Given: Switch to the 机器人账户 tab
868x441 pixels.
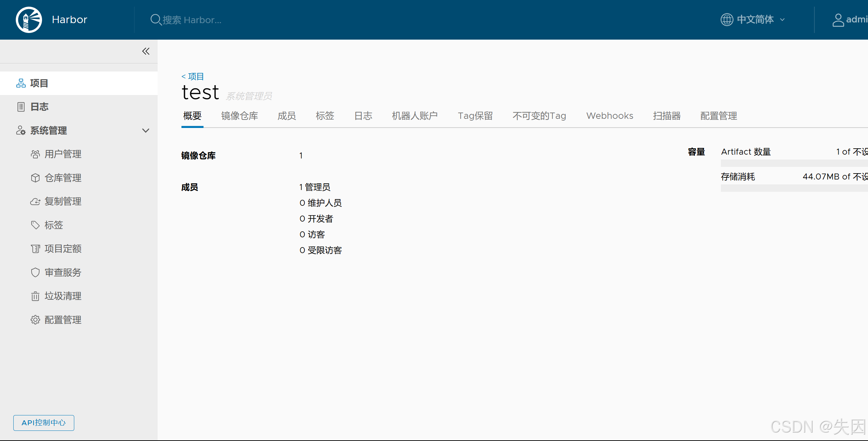Looking at the screenshot, I should click(415, 116).
